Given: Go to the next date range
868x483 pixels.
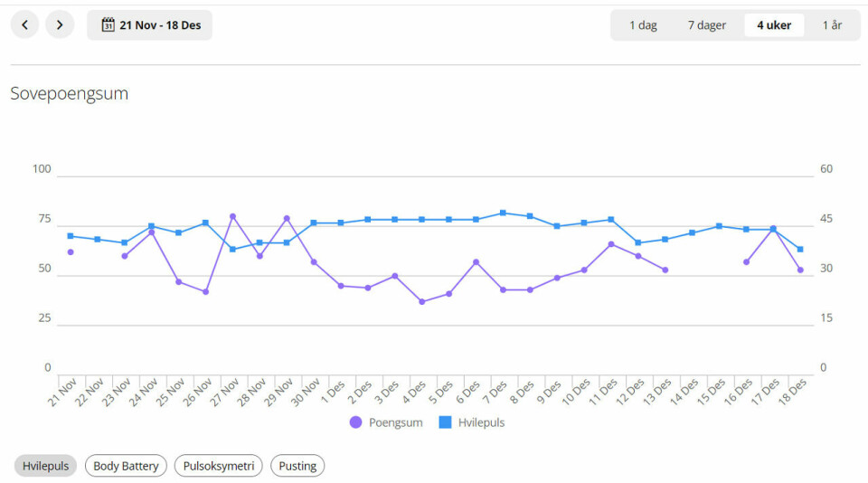Looking at the screenshot, I should [60, 25].
